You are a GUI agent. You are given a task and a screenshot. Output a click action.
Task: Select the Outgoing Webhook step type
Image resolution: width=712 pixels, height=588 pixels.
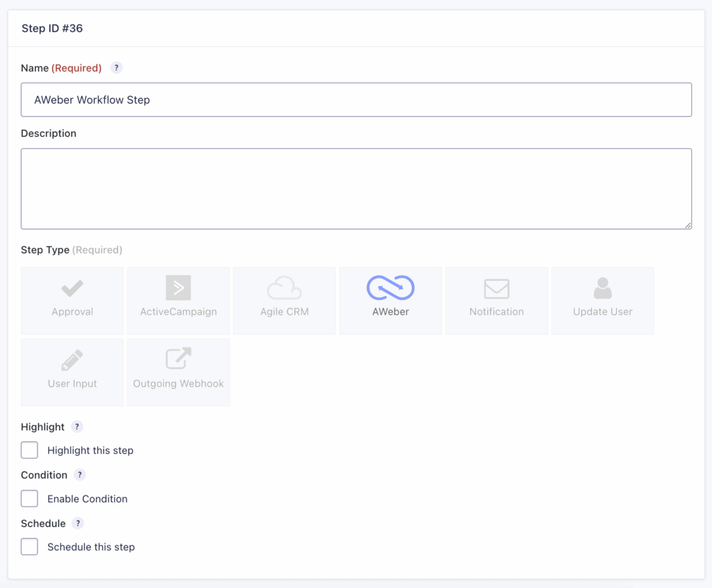click(x=178, y=370)
